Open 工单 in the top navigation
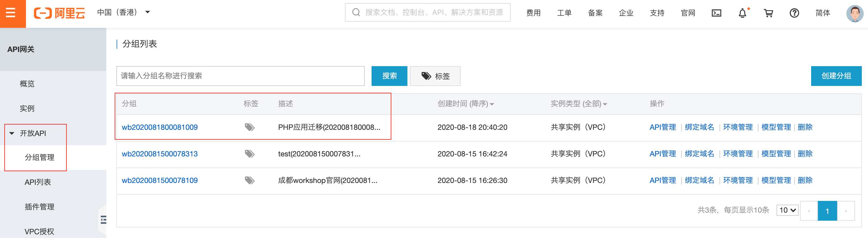 pyautogui.click(x=564, y=13)
